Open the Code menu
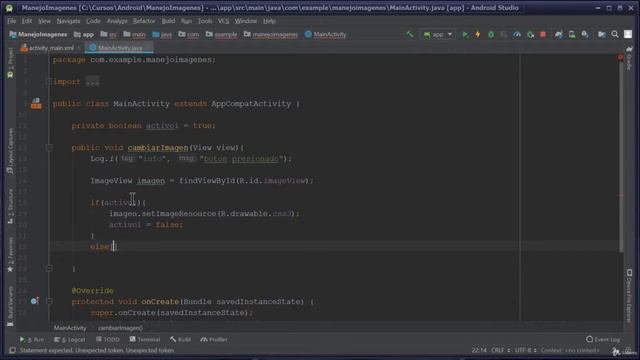 pos(93,21)
